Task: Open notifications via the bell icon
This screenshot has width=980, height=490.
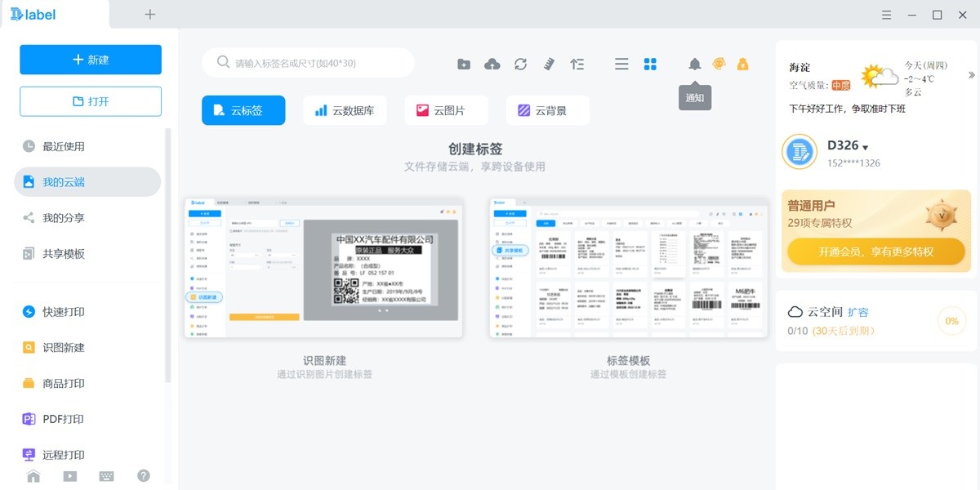Action: (x=694, y=63)
